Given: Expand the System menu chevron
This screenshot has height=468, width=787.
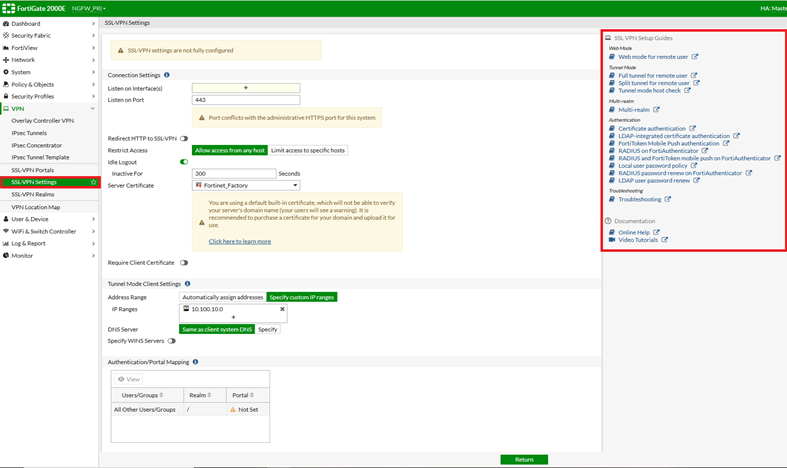Looking at the screenshot, I should coord(93,72).
